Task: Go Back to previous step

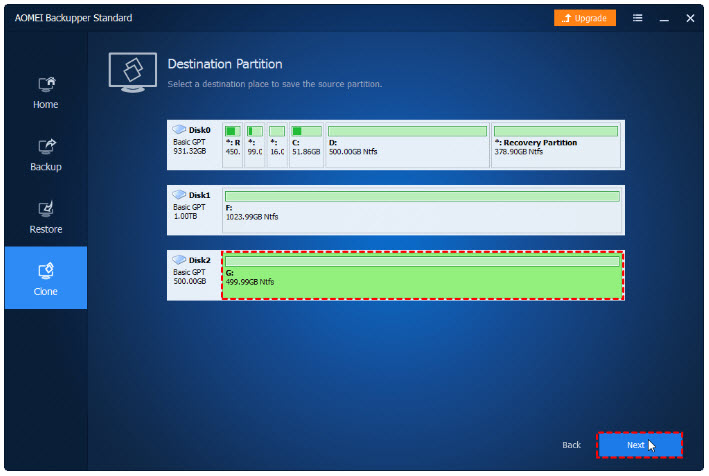Action: 570,444
